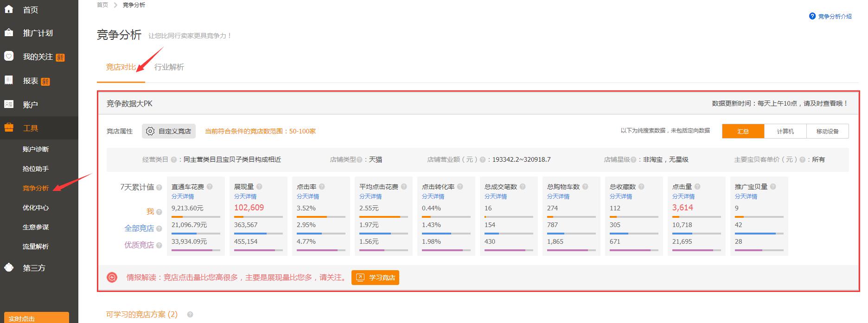The height and width of the screenshot is (323, 868).
Task: Click question icon beside 竞争分析介绍
Action: pyautogui.click(x=812, y=16)
